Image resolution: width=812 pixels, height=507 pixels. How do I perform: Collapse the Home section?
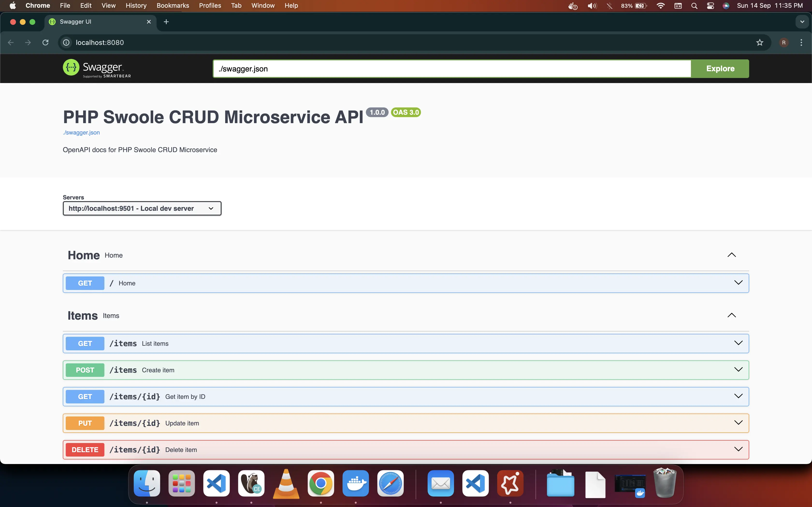732,255
